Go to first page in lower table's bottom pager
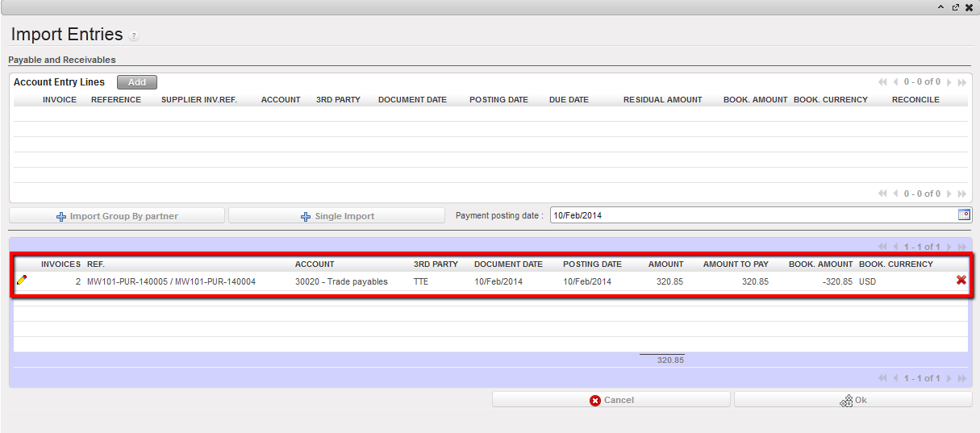This screenshot has height=433, width=980. pos(883,378)
